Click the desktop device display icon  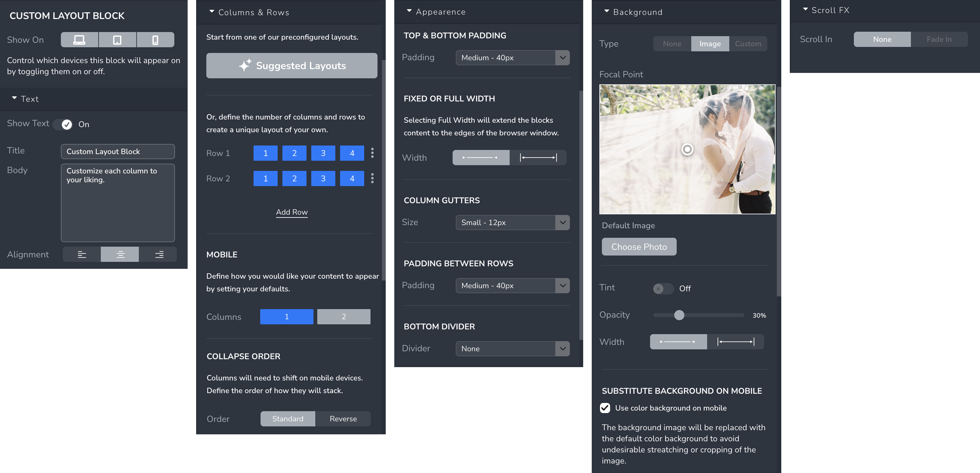(x=79, y=39)
